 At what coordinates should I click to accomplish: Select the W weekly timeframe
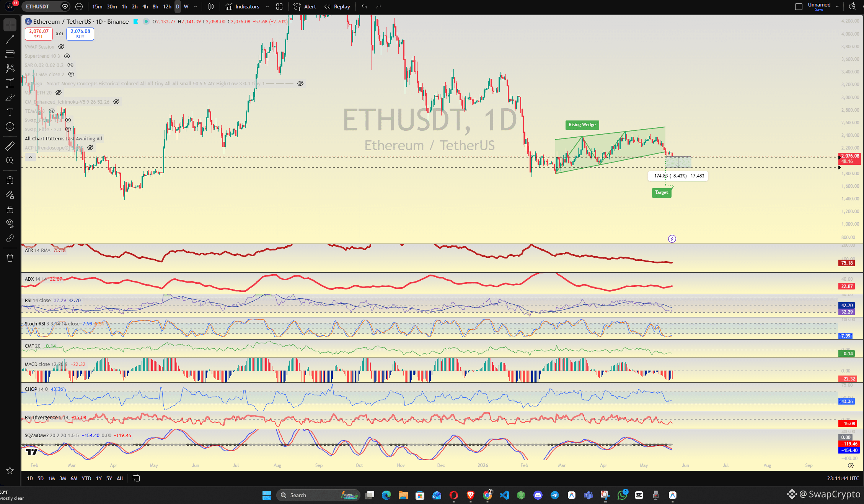point(186,7)
